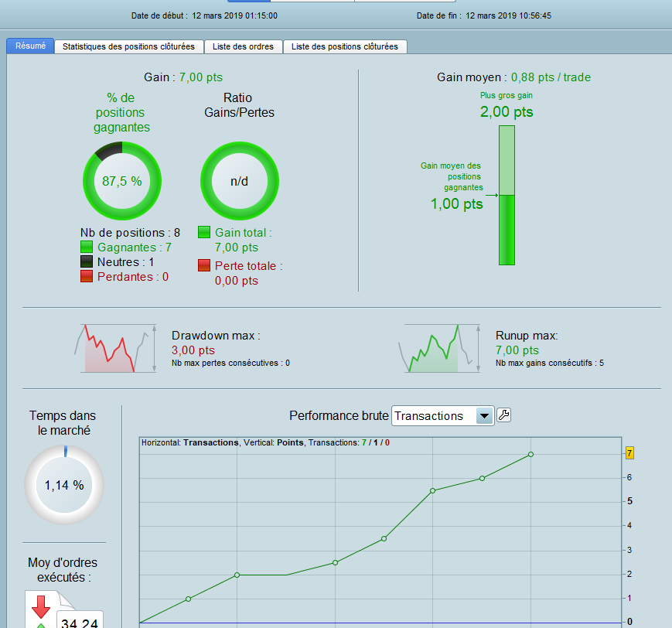Open the Liste des ordres tab
672x628 pixels.
tap(243, 46)
